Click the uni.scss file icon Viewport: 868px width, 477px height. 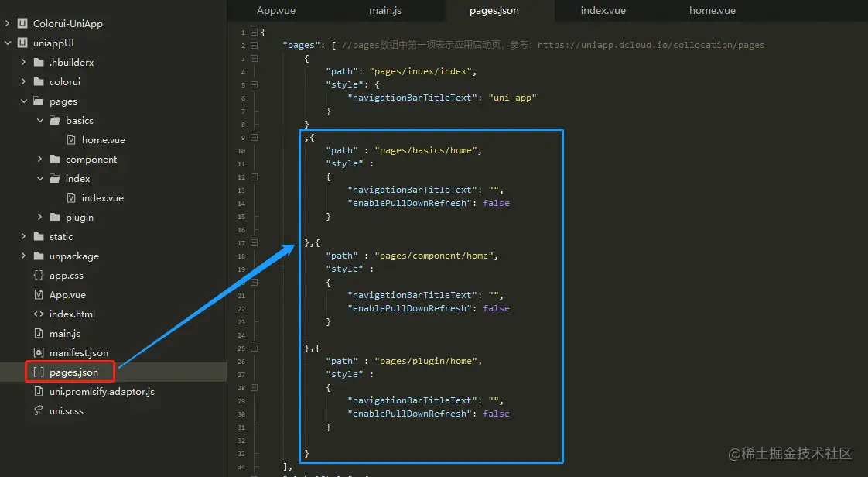(x=39, y=410)
